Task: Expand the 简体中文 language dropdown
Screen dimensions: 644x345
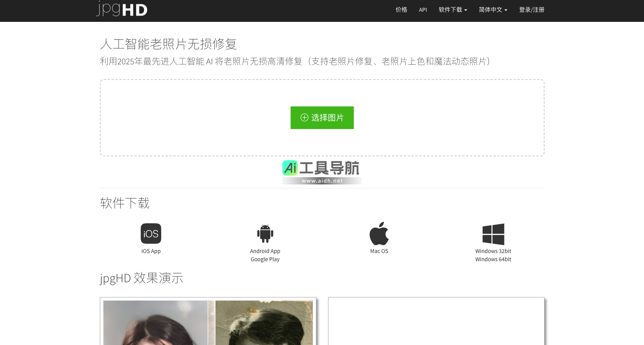Action: pos(493,10)
